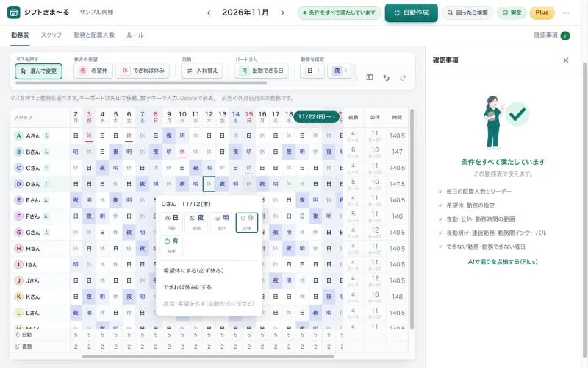Switch to the 勤務表 tab
The height and width of the screenshot is (368, 588).
[x=20, y=35]
